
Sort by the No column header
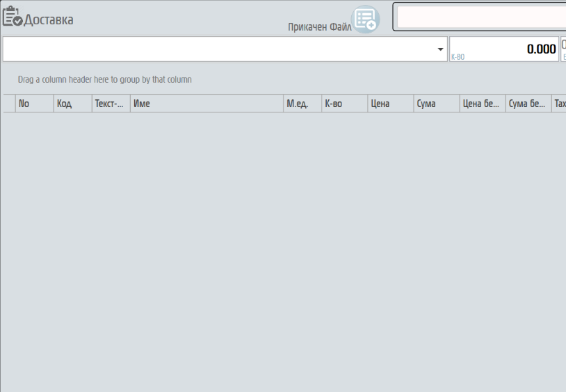click(34, 104)
